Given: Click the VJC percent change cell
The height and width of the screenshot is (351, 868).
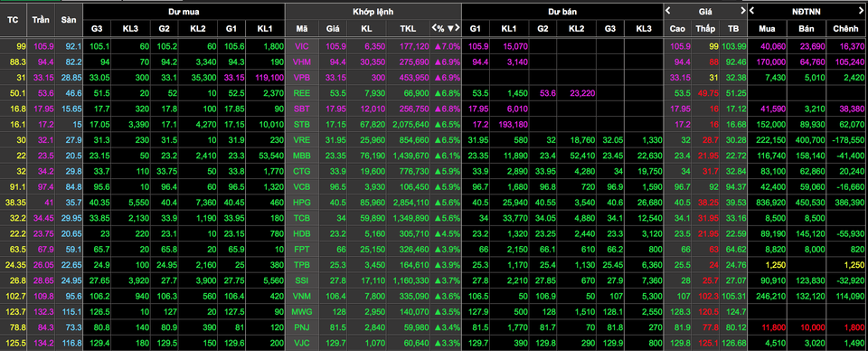Looking at the screenshot, I should 446,343.
